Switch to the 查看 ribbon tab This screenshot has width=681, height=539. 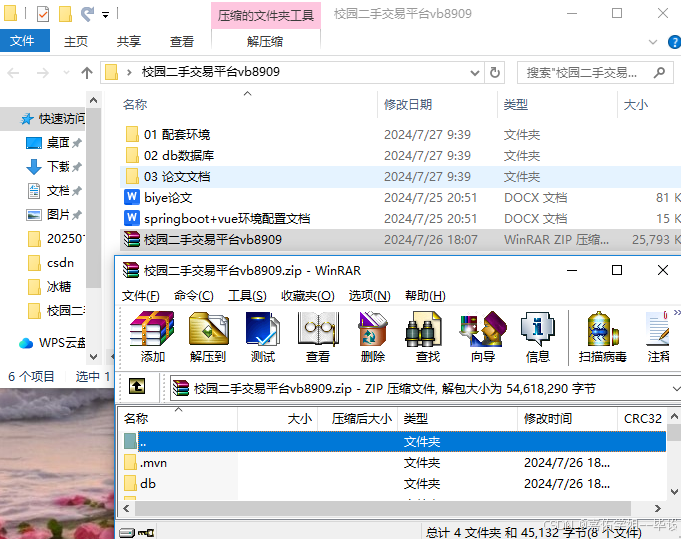(x=182, y=42)
